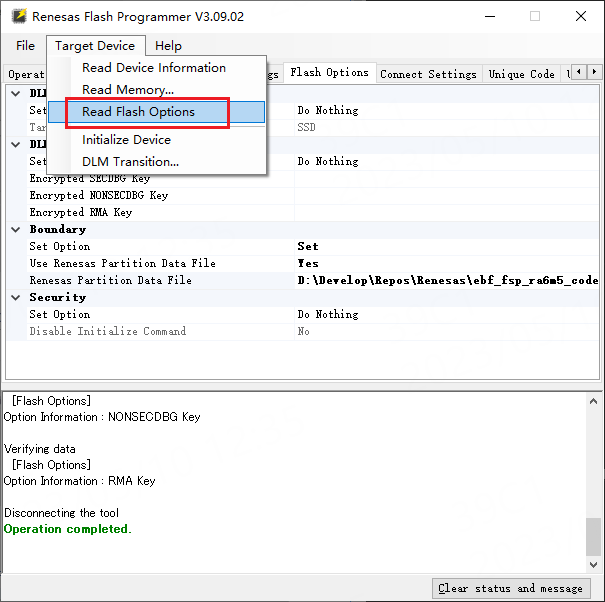Collapse the second DLM section chevron

pos(16,145)
